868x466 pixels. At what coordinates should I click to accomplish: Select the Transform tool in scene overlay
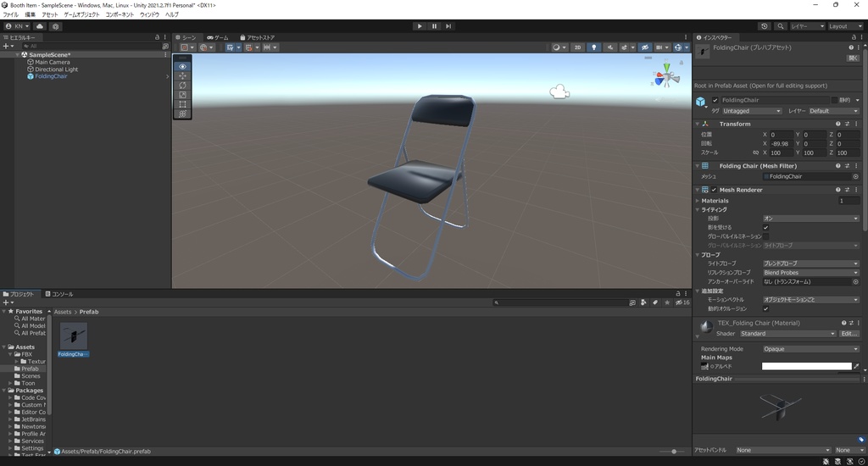(x=183, y=114)
